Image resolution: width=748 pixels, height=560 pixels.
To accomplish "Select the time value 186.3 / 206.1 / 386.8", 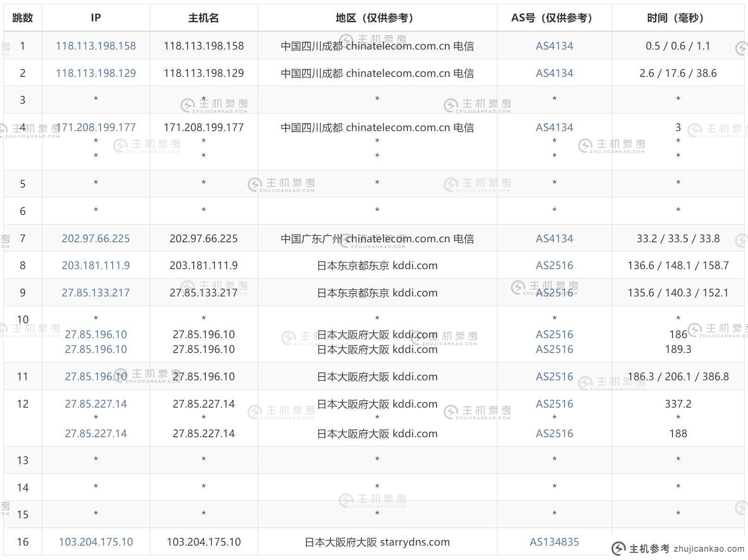I will (678, 377).
